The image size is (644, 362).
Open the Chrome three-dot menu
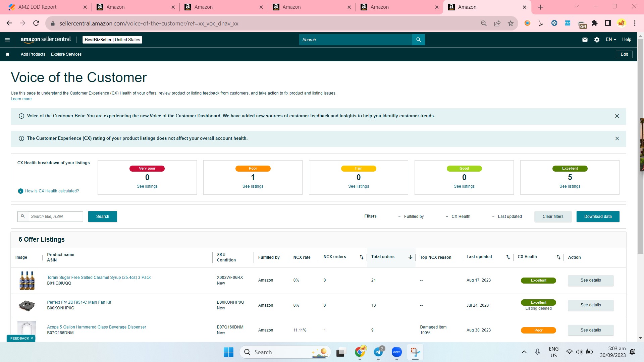[635, 23]
